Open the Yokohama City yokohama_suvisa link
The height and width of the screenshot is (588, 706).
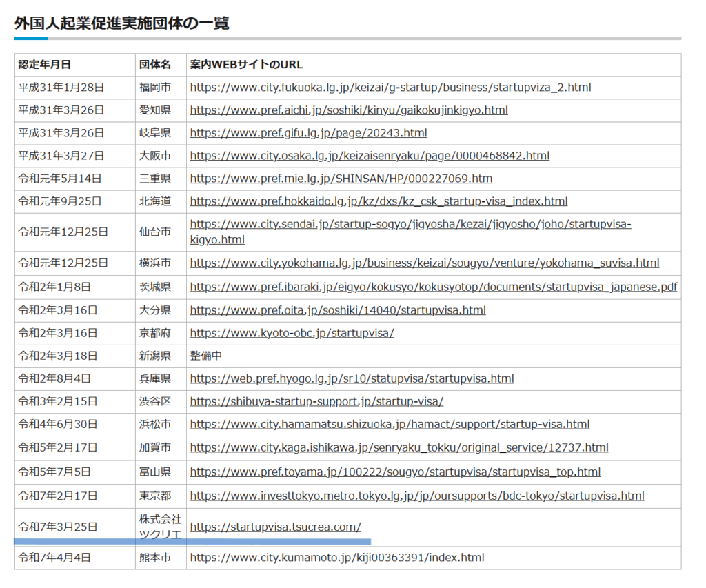424,263
